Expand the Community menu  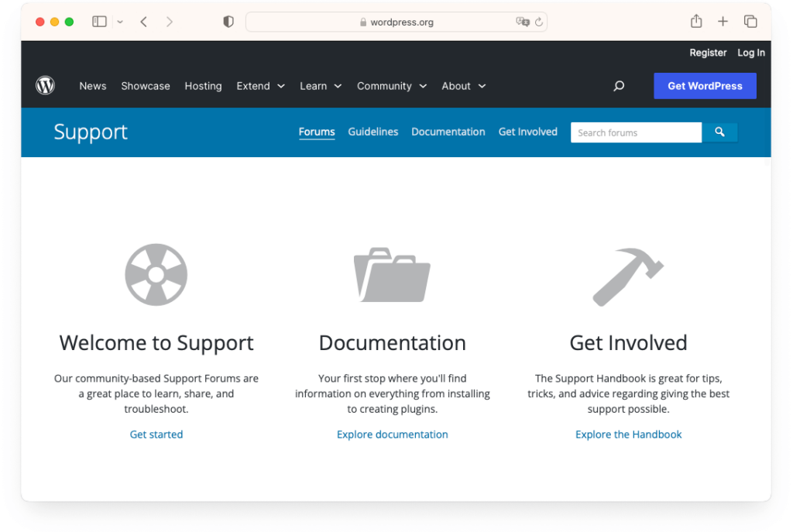click(392, 86)
